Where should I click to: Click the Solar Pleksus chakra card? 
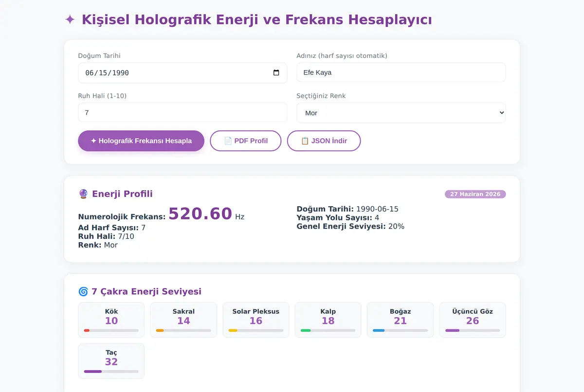[x=256, y=320]
